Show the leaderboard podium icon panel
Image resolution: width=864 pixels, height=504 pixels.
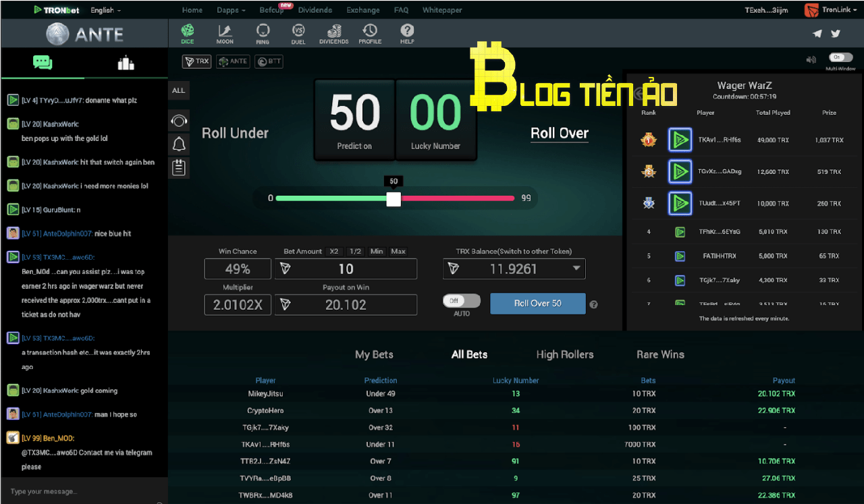[126, 63]
